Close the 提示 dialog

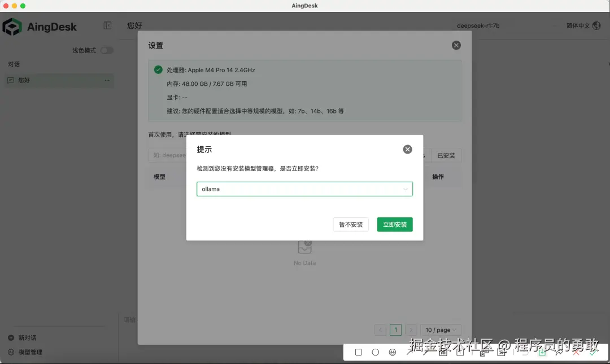[x=407, y=150]
